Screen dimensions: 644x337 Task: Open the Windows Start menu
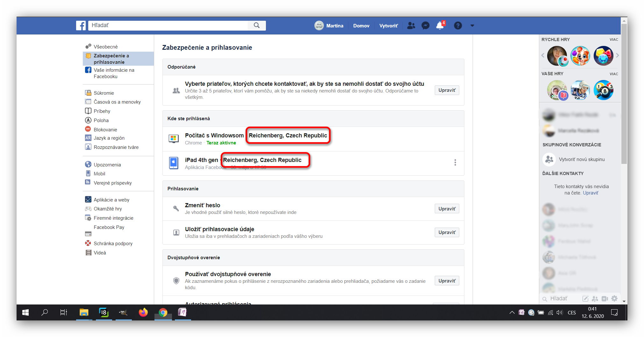[x=25, y=312]
